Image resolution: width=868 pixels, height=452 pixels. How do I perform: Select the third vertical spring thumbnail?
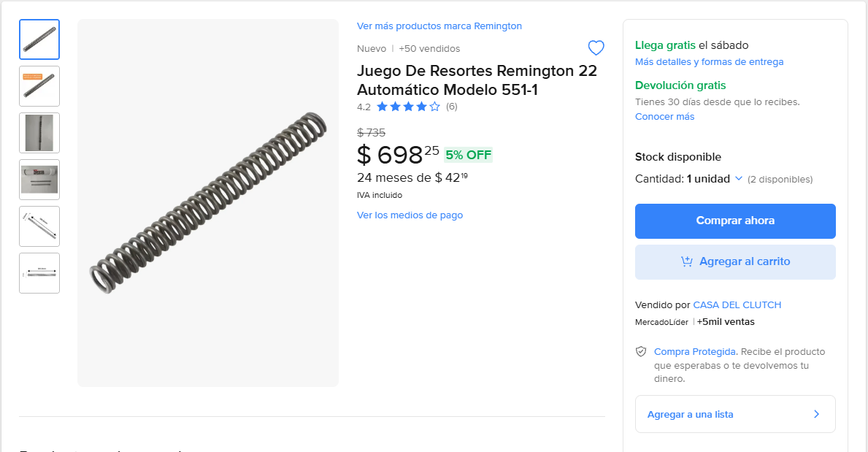tap(39, 133)
